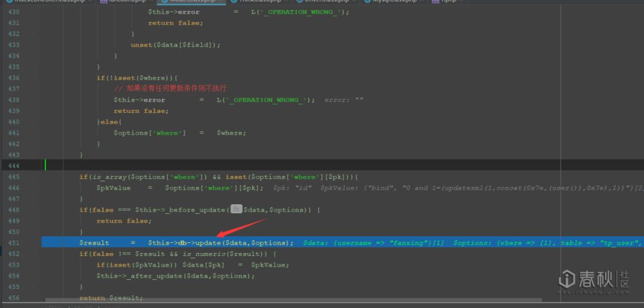
Task: Click $this->error on line 438
Action: [x=139, y=100]
